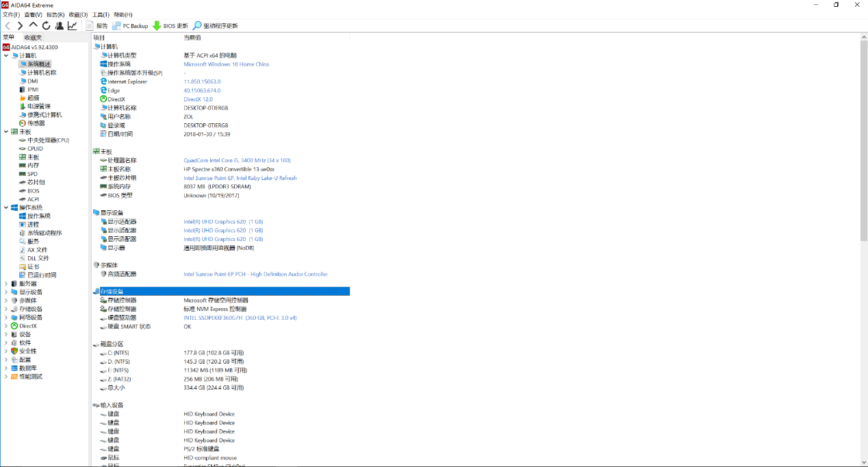Select the 系统概述 tree item

(x=34, y=64)
